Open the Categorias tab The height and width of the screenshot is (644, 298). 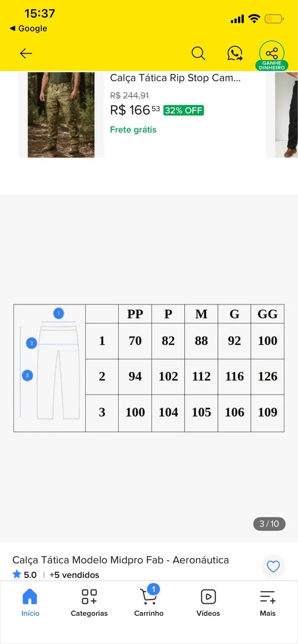(x=89, y=603)
